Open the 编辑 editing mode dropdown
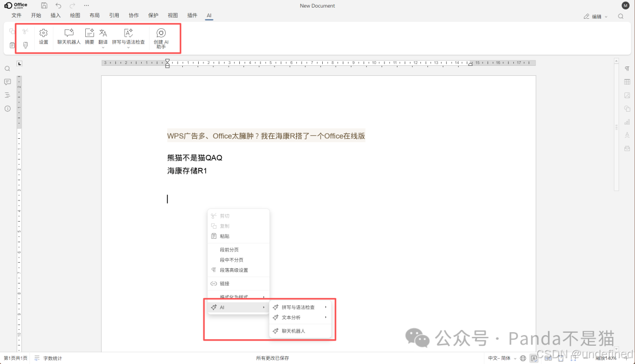This screenshot has width=635, height=364. pyautogui.click(x=595, y=16)
